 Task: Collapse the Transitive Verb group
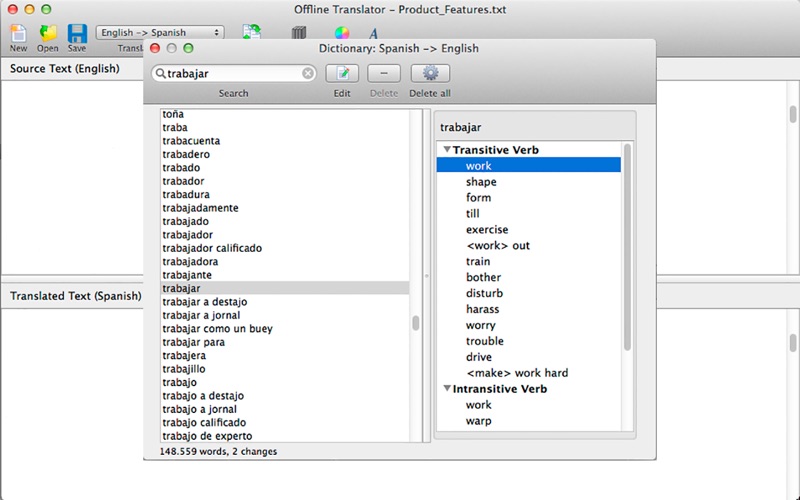447,149
